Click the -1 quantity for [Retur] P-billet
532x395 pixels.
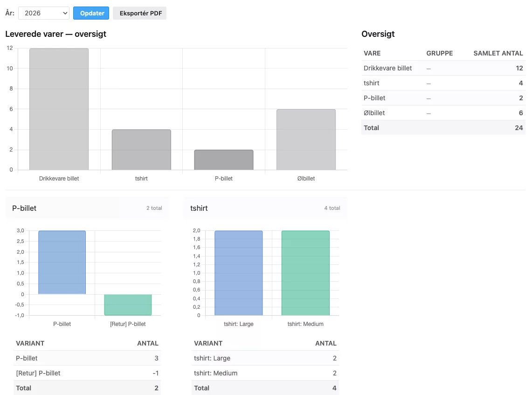coord(155,373)
